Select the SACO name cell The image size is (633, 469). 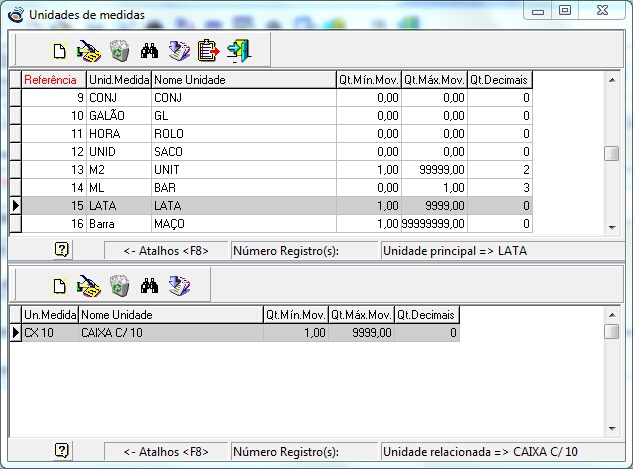[244, 152]
